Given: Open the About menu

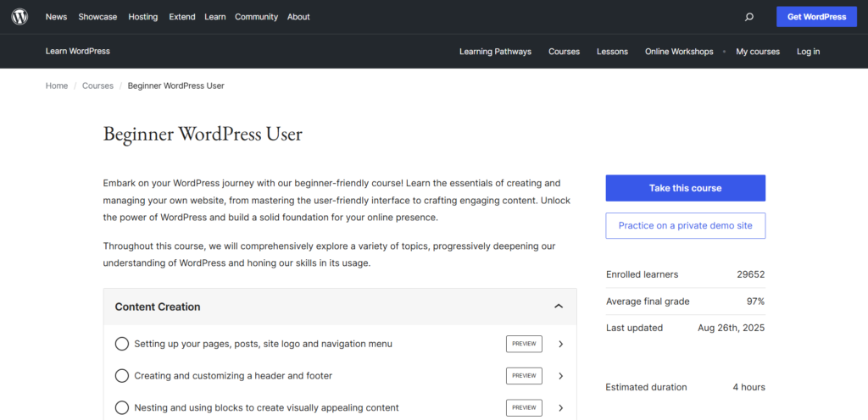Looking at the screenshot, I should 298,17.
